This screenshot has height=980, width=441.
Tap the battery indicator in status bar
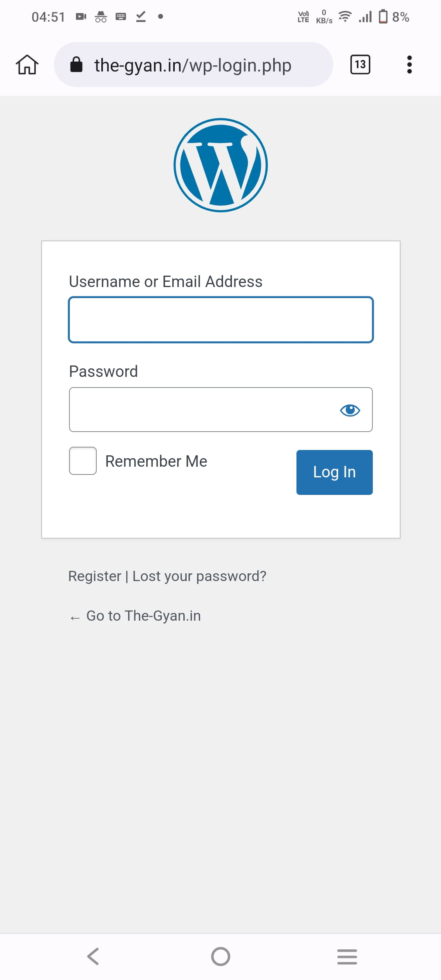tap(383, 17)
